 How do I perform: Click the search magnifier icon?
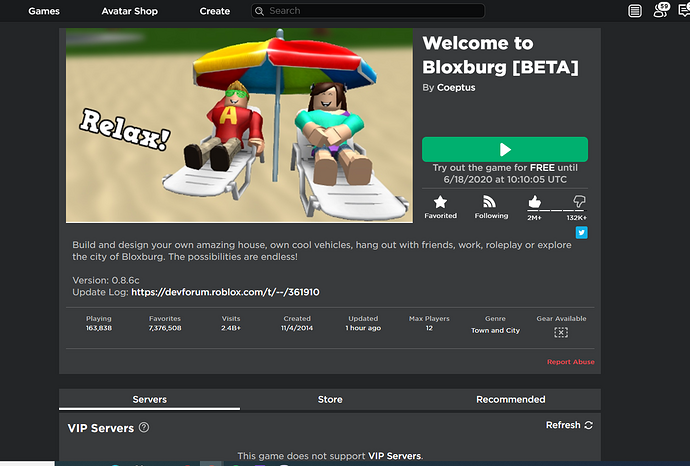[260, 11]
